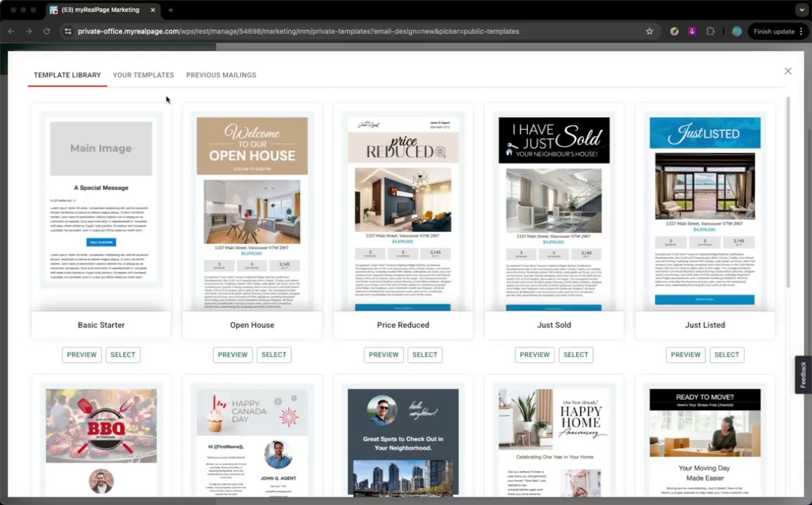The height and width of the screenshot is (505, 812).
Task: Open the browser profile avatar
Action: pyautogui.click(x=737, y=32)
